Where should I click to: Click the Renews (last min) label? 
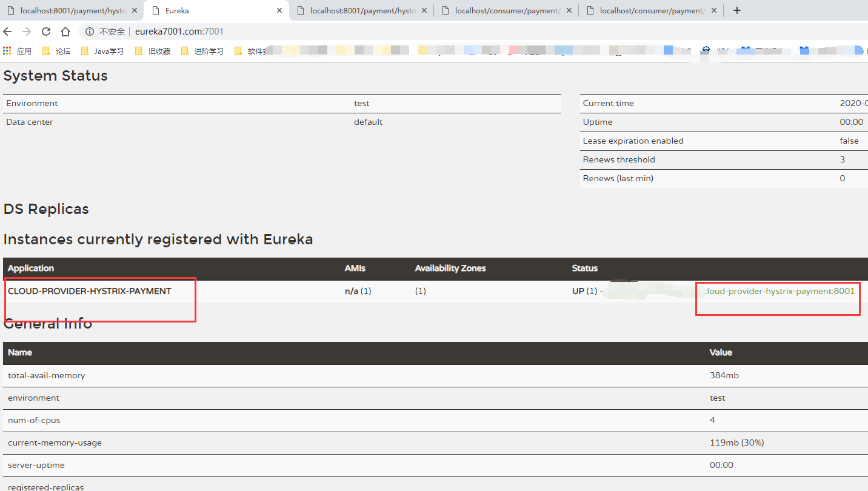coord(618,179)
